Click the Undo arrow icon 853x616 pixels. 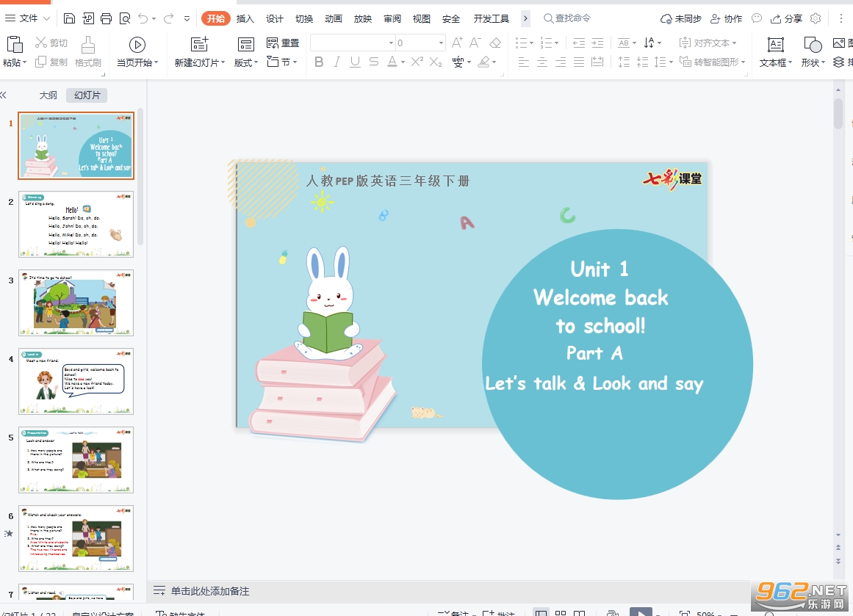pos(143,18)
